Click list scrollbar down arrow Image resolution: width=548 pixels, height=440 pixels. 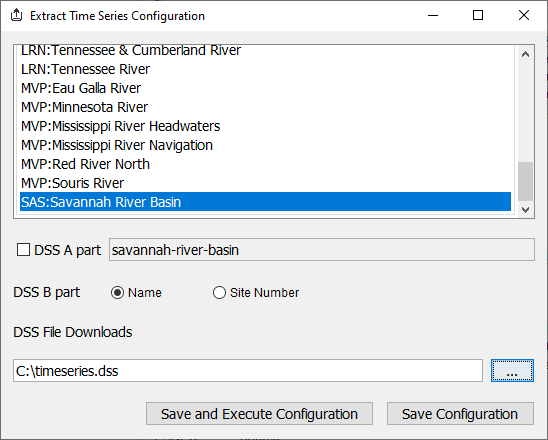(525, 209)
